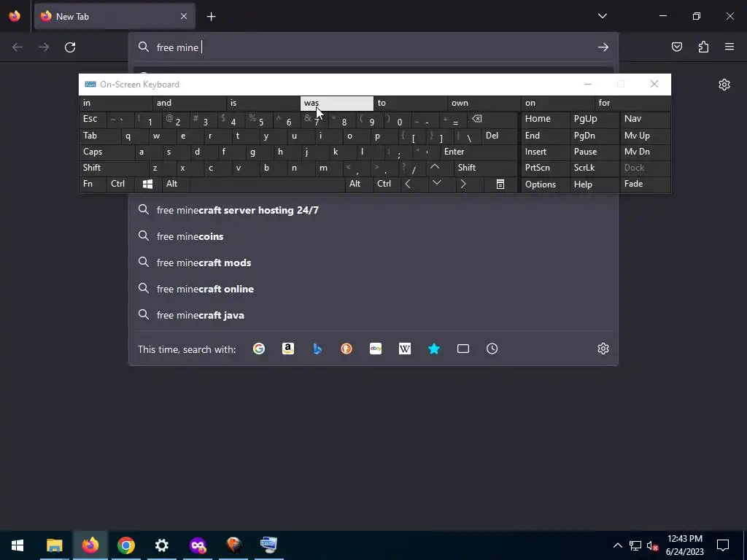Open Windows Start menu

click(x=18, y=545)
